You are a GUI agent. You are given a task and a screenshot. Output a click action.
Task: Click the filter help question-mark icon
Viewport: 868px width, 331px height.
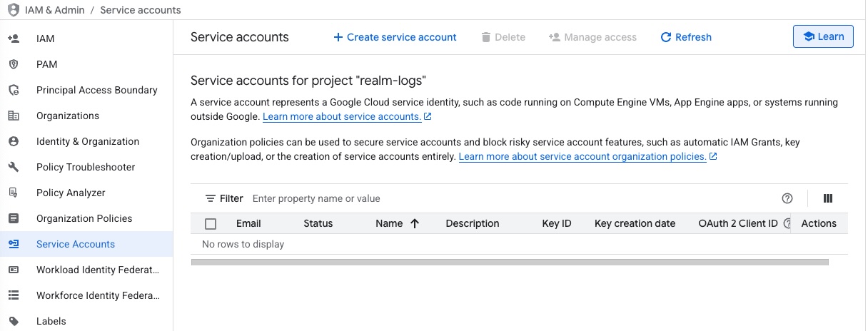pyautogui.click(x=787, y=198)
